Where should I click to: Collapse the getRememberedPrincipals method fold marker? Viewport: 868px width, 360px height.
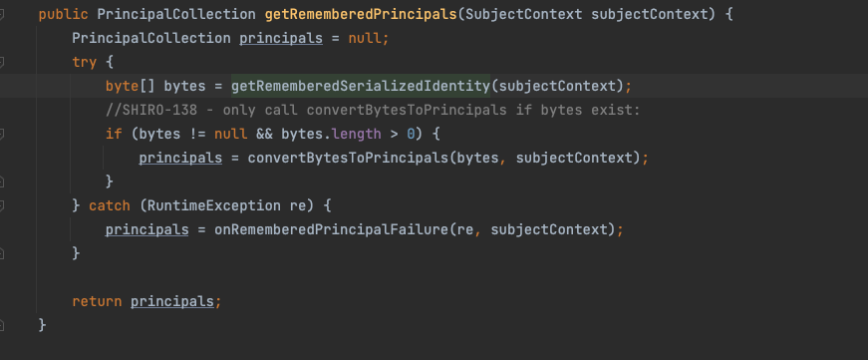click(2, 14)
